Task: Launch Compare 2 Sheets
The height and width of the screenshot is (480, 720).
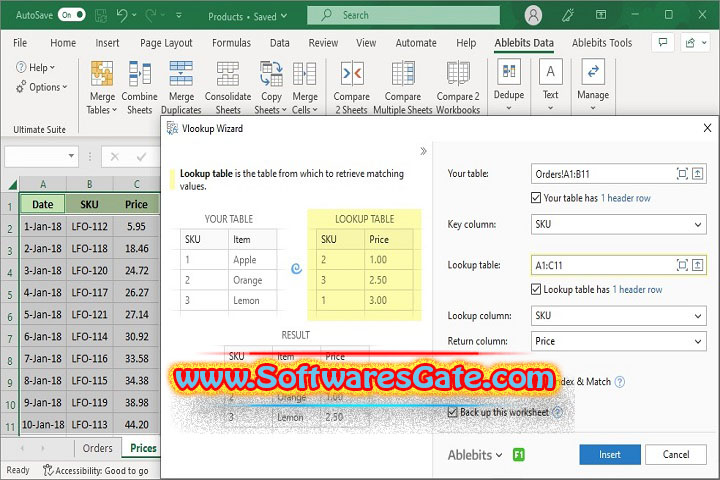Action: [352, 87]
